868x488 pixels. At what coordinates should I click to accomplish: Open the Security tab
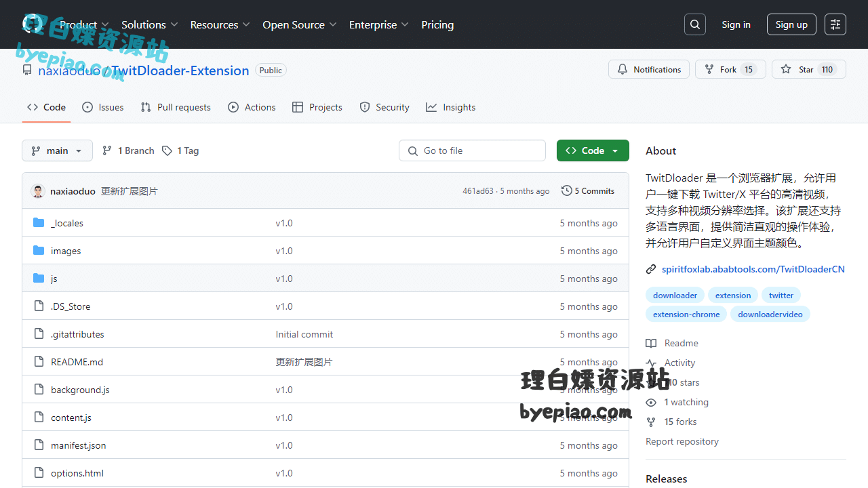(x=384, y=107)
